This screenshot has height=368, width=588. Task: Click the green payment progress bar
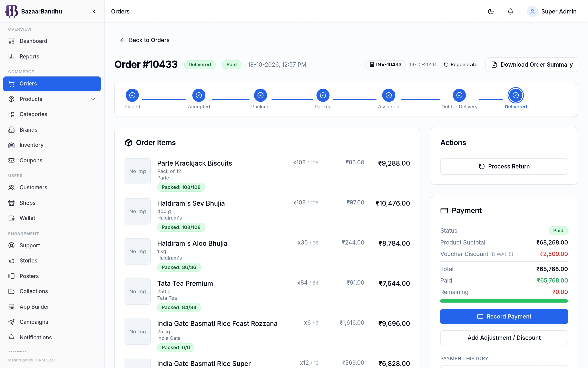click(504, 301)
